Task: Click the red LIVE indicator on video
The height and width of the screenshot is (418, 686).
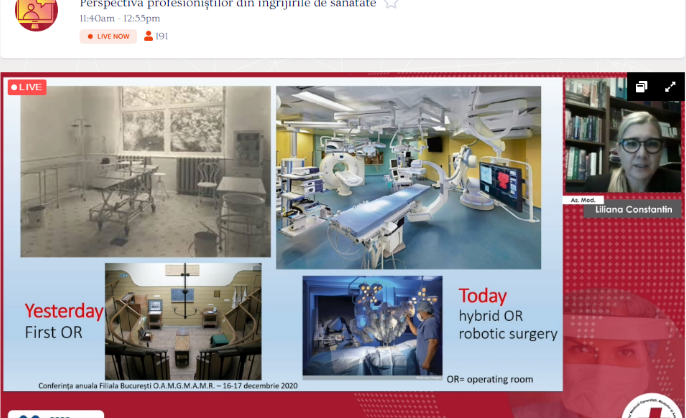Action: (x=27, y=88)
